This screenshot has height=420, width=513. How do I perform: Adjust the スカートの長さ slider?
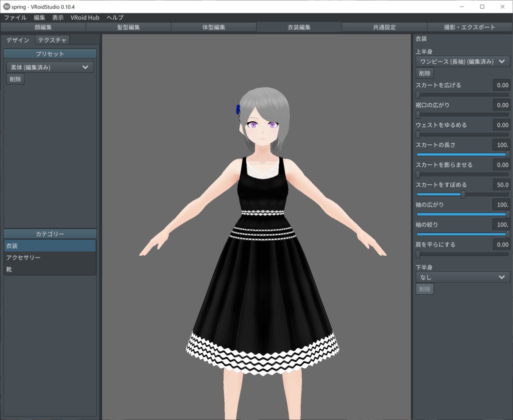pos(461,155)
